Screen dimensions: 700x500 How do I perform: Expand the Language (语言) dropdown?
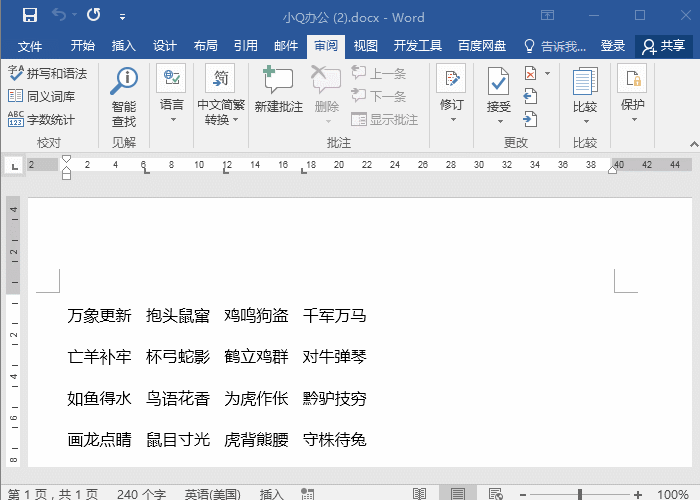(172, 95)
